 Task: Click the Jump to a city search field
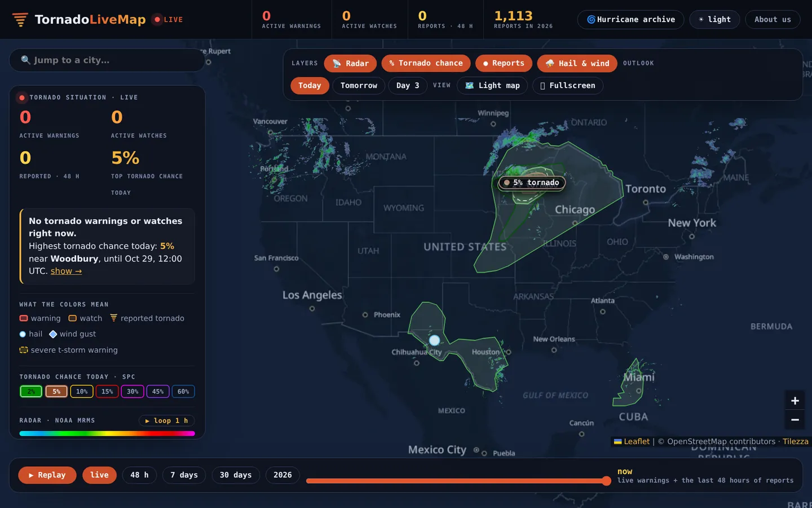(107, 60)
